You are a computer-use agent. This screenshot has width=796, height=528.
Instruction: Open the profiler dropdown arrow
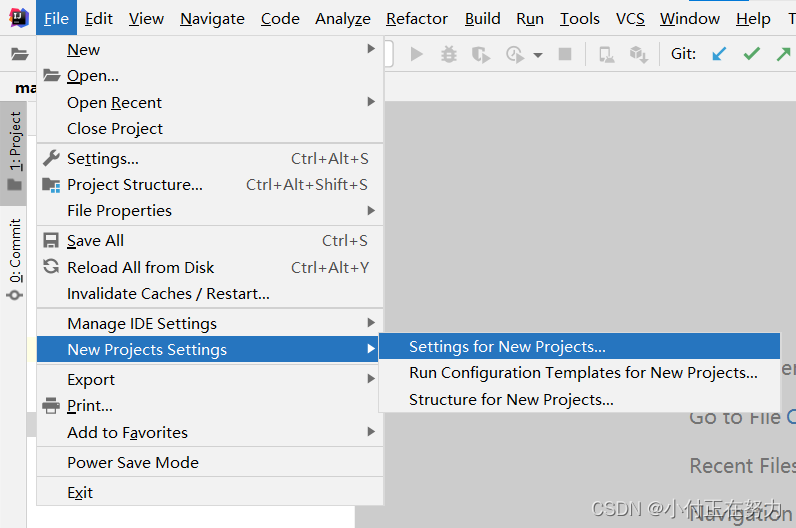tap(538, 55)
